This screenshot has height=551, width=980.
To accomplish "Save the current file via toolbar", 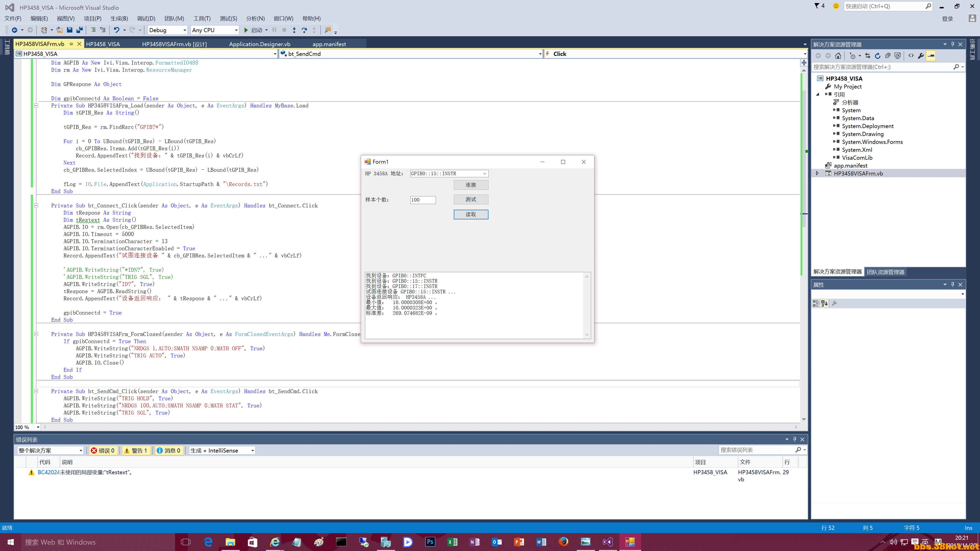I will click(69, 30).
